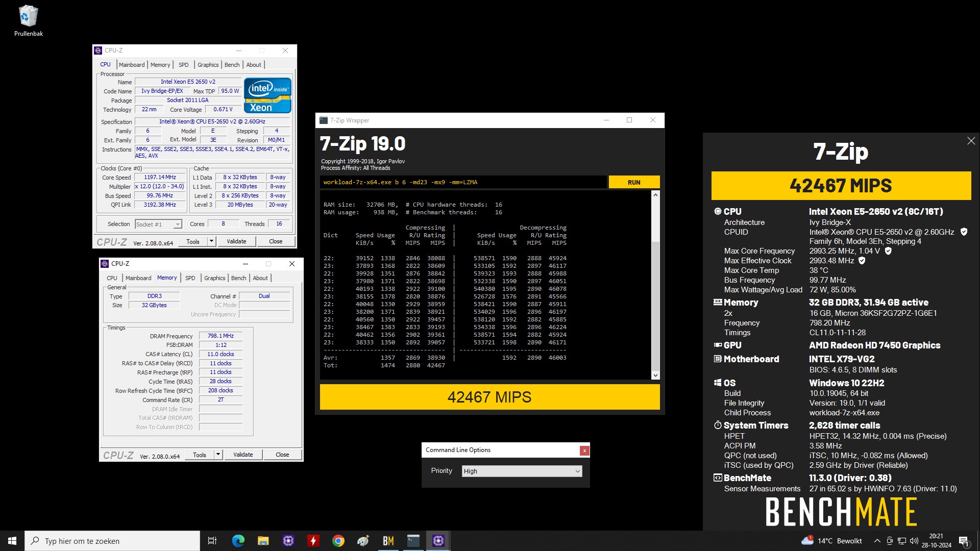Click Tools button in top CPU-Z window
Screen dimensions: 980x551
[193, 241]
